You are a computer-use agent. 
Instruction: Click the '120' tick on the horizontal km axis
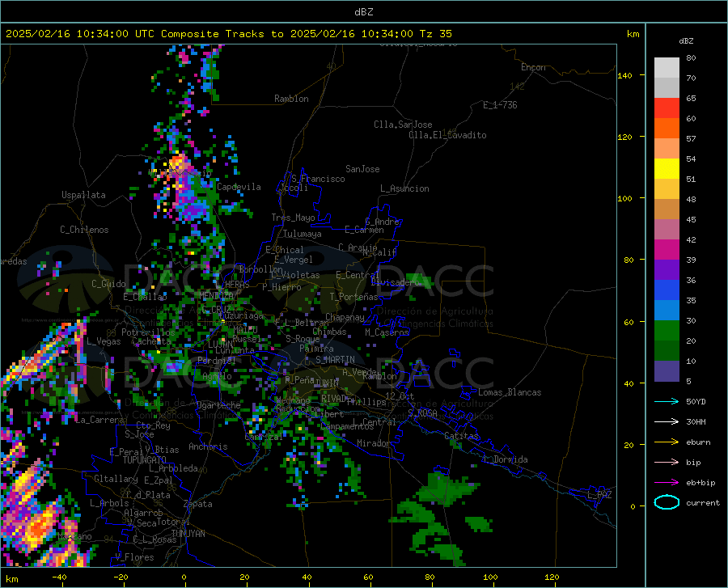[x=552, y=577]
